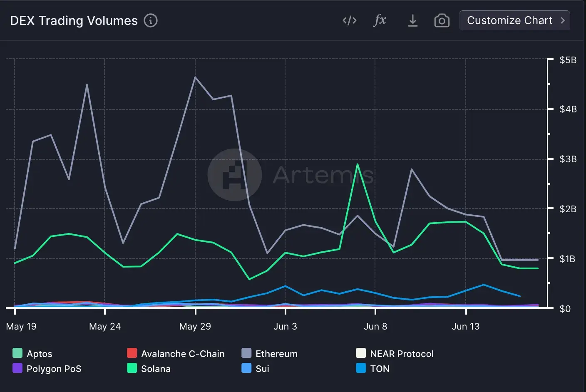The height and width of the screenshot is (392, 586).
Task: Click the NEAR Protocol legend label
Action: pyautogui.click(x=402, y=354)
